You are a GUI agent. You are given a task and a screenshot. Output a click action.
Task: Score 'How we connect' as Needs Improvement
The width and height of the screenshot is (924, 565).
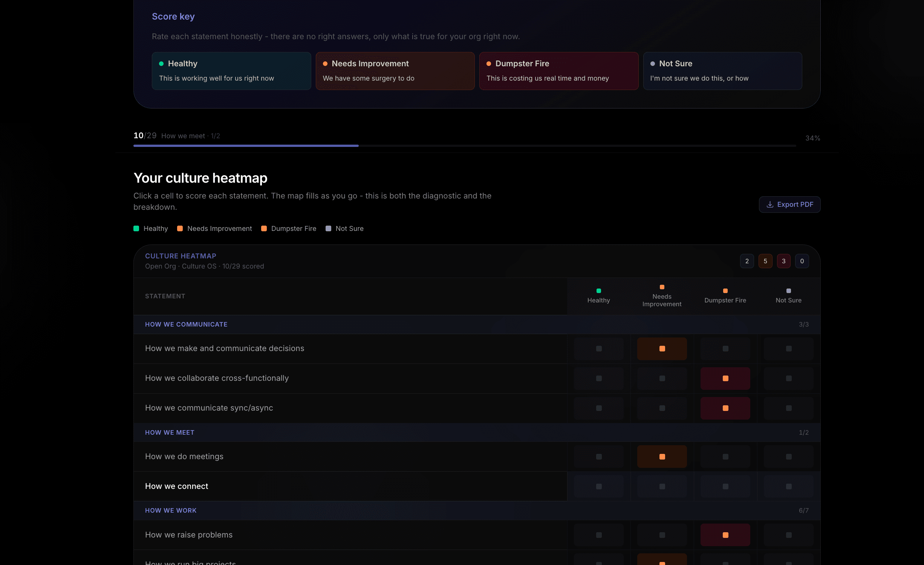point(662,486)
